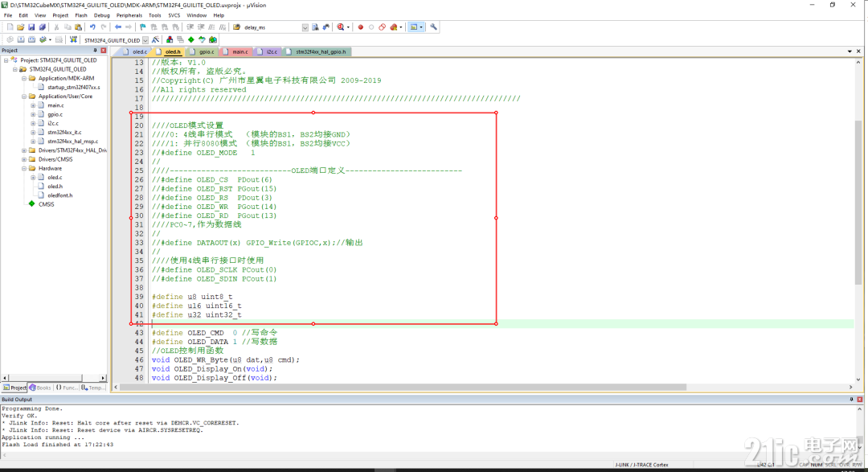Toggle Disable All Breakpoints icon
This screenshot has width=868, height=472.
(382, 27)
